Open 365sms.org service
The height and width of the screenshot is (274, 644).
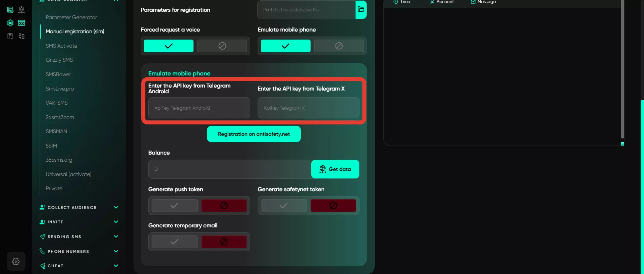coord(59,160)
